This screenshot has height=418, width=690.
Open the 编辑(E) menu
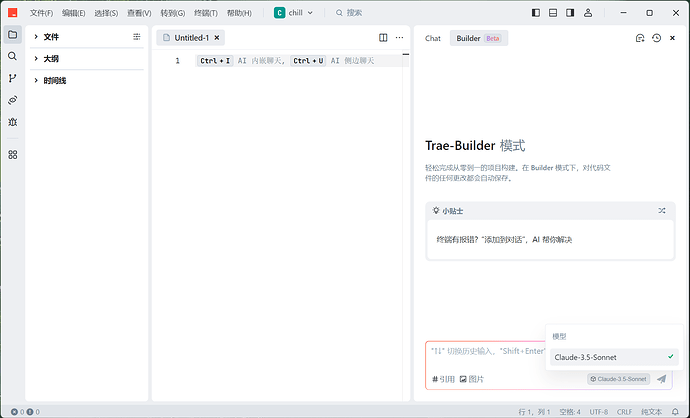(73, 13)
